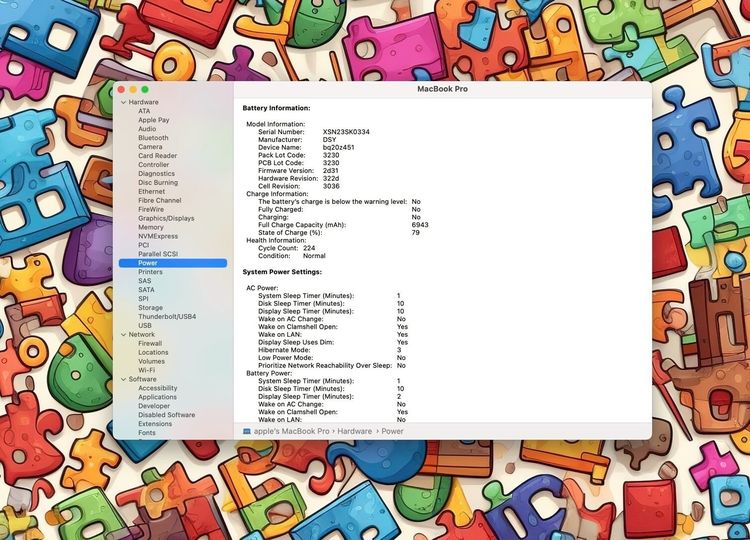Select Memory in the sidebar
The height and width of the screenshot is (540, 750).
151,227
